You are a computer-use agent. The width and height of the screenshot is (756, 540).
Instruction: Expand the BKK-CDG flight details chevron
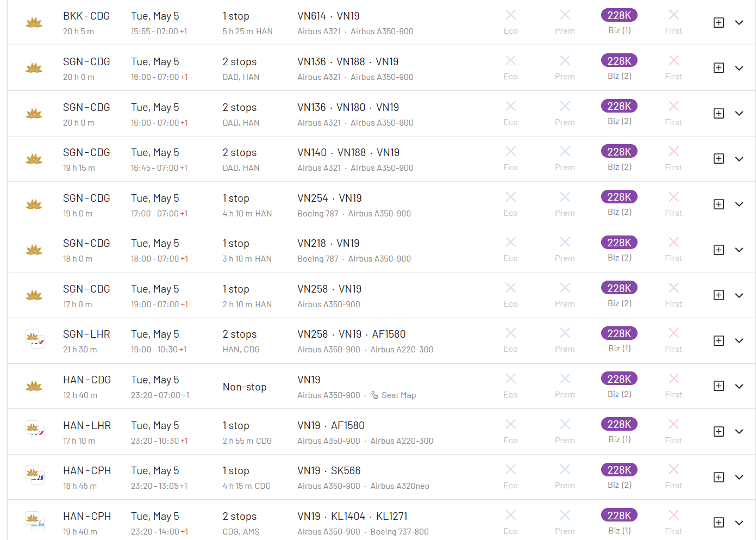point(739,22)
